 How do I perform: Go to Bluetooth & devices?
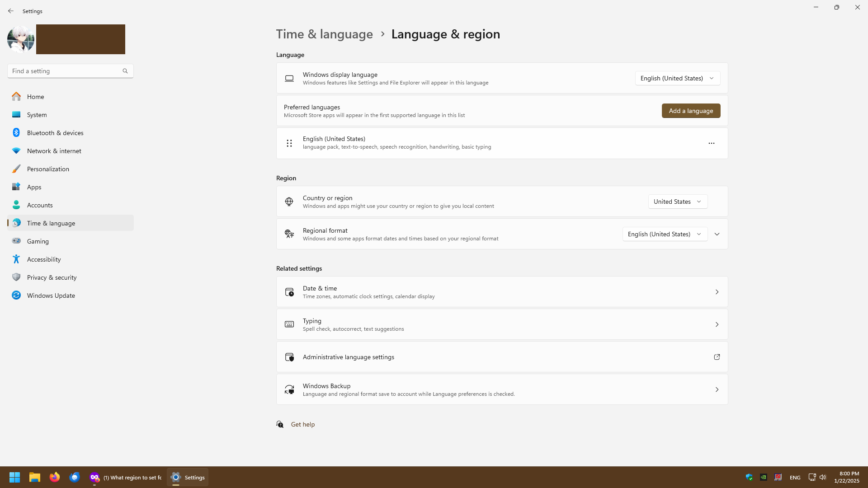coord(71,133)
